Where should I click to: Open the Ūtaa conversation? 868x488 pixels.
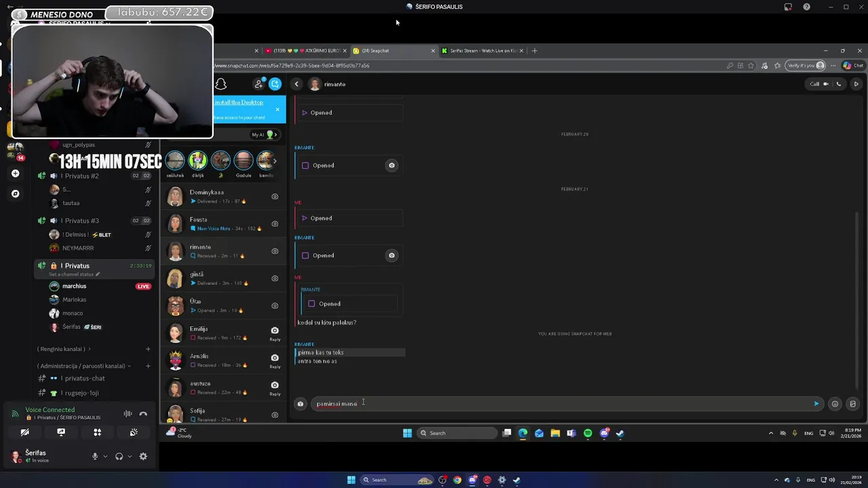223,306
